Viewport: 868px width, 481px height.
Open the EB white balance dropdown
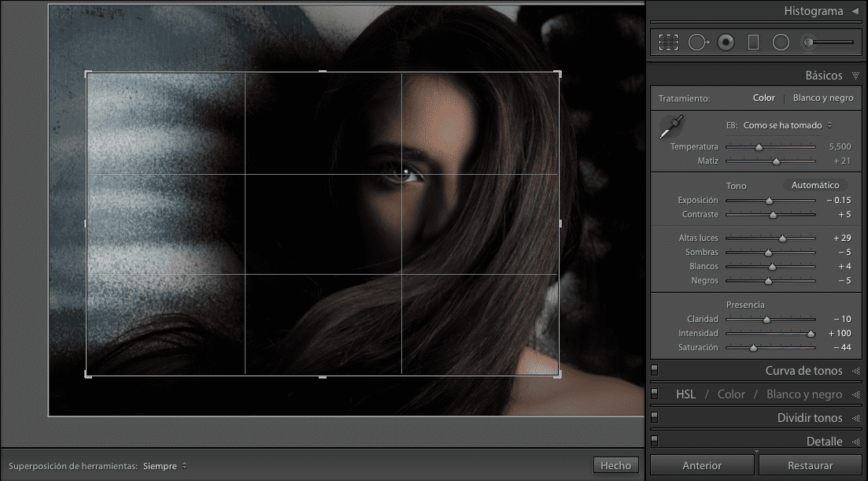(787, 125)
